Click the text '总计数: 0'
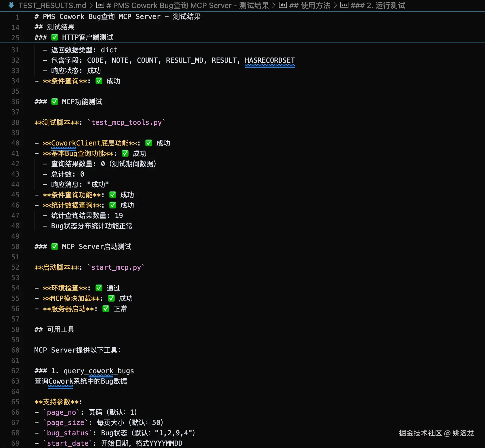The width and height of the screenshot is (485, 448). tap(68, 174)
